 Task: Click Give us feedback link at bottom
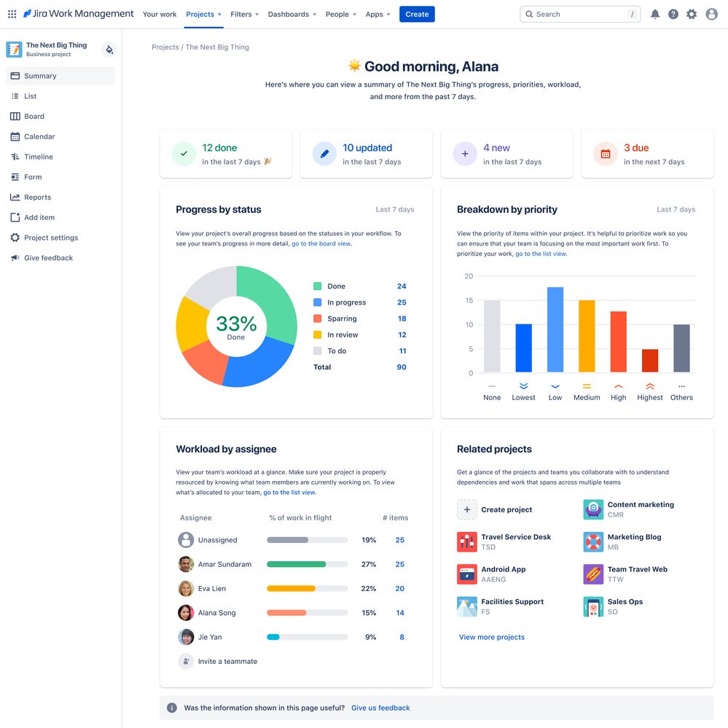tap(380, 708)
